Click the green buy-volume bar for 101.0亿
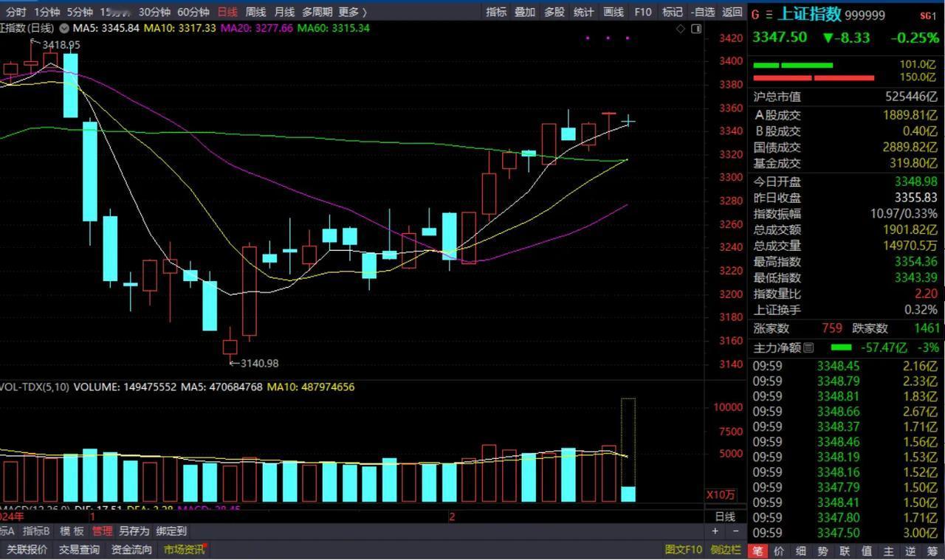Image resolution: width=945 pixels, height=560 pixels. [x=793, y=66]
